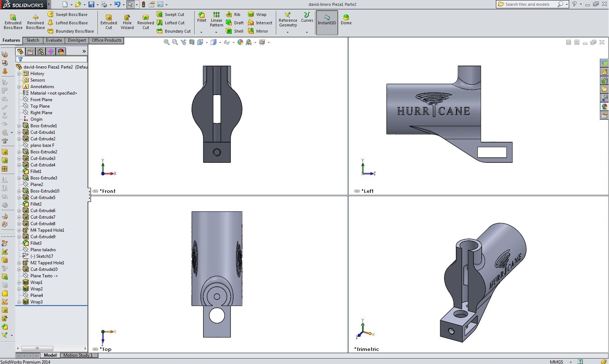Click the Open file button

tap(78, 4)
